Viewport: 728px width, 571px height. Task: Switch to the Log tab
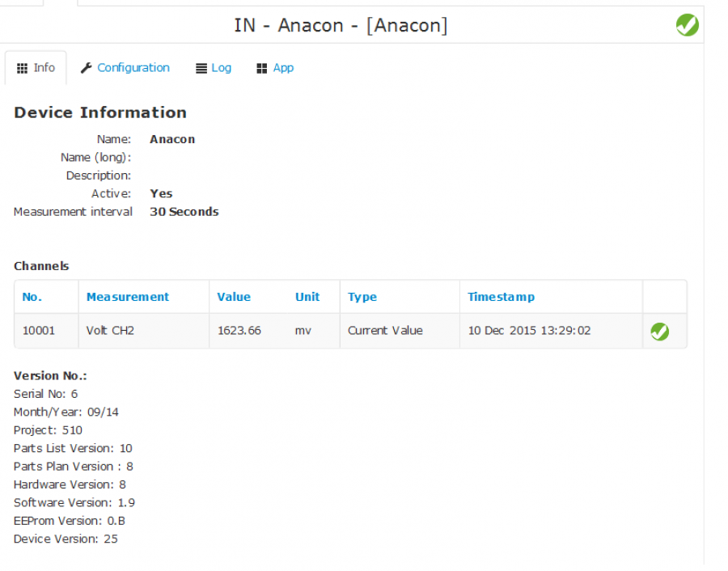click(x=221, y=68)
